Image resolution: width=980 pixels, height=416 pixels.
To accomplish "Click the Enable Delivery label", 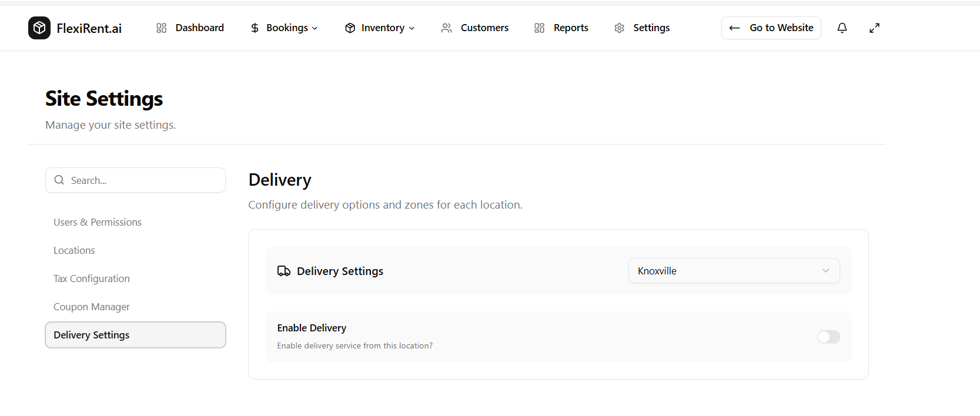I will pyautogui.click(x=312, y=328).
